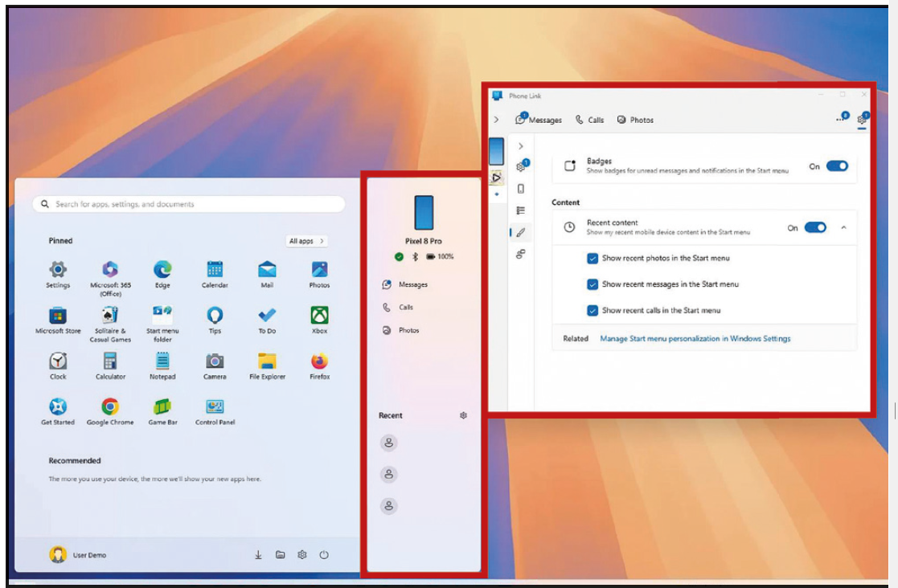Open the settings gear in Start footer
Screen dimensions: 898x588
[301, 554]
